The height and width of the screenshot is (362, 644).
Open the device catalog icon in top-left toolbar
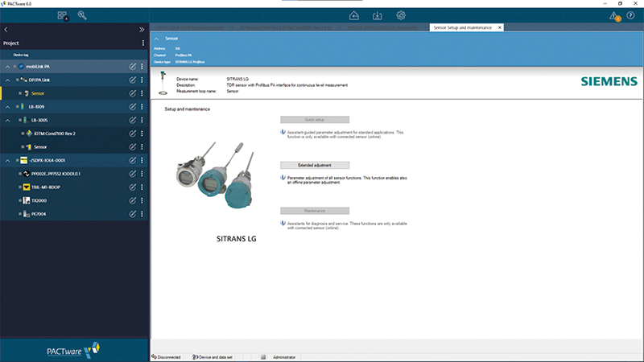click(63, 15)
